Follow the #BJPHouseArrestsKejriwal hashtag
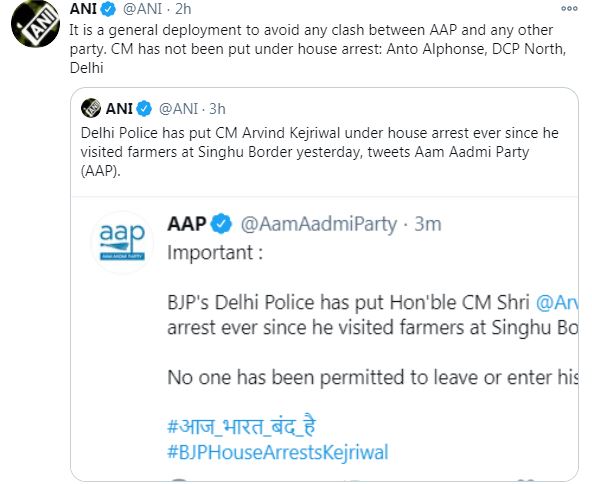Viewport: 592px width, 484px height. click(x=278, y=452)
